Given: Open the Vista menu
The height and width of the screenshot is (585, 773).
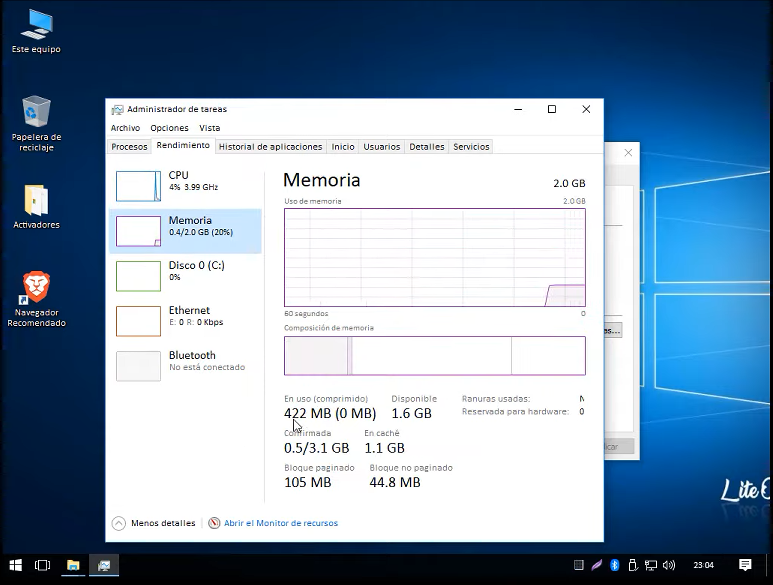Looking at the screenshot, I should click(210, 128).
